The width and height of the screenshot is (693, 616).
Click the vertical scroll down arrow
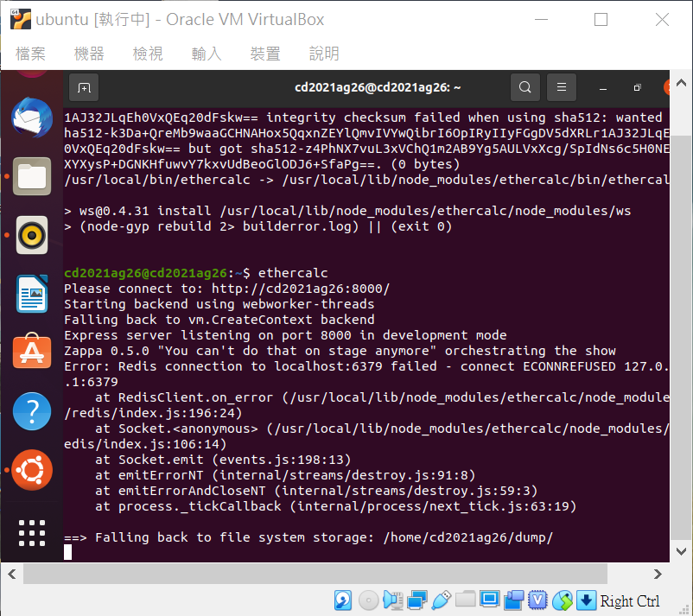pyautogui.click(x=681, y=551)
